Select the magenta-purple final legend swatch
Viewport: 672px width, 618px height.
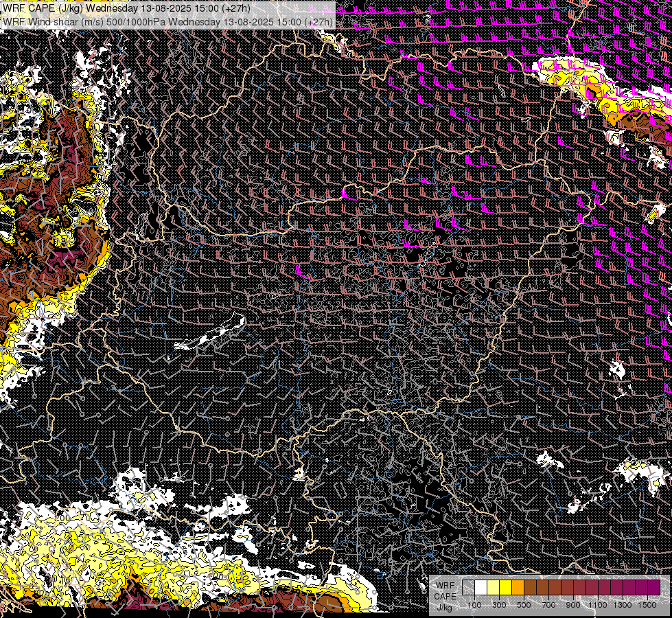654,588
